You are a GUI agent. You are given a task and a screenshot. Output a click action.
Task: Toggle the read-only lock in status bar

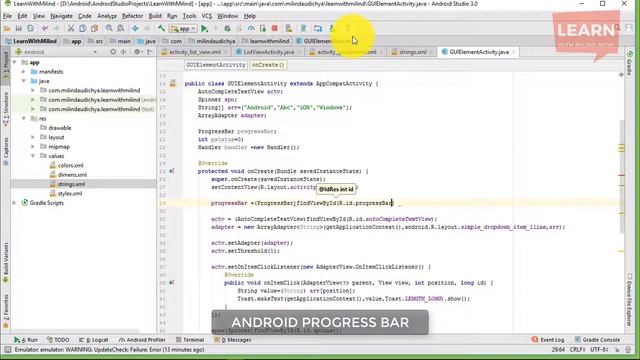click(617, 350)
